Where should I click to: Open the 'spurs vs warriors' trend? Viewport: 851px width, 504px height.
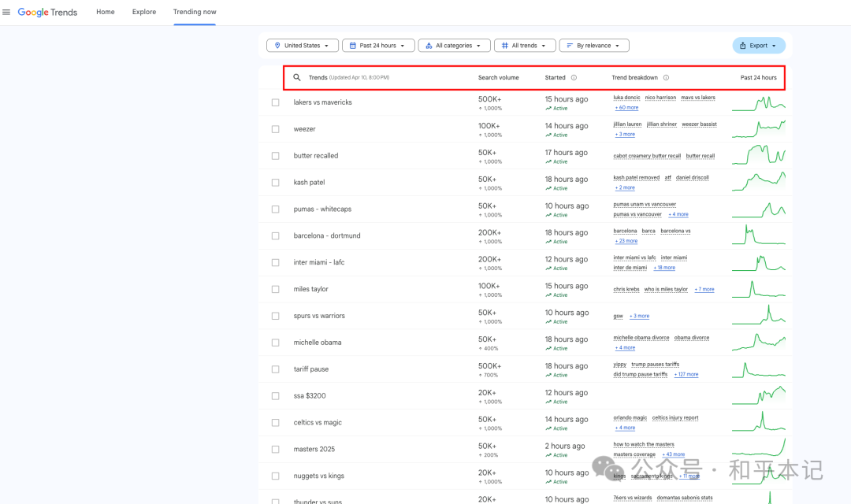(x=319, y=316)
